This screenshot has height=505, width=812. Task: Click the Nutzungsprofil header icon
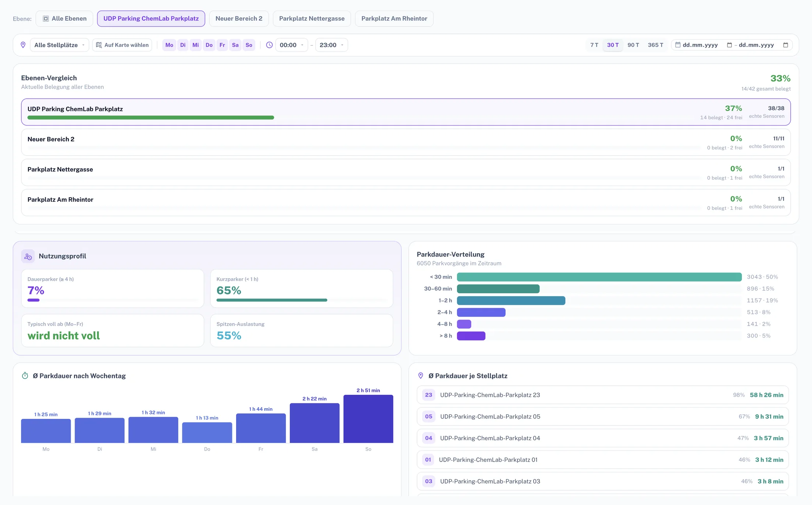[28, 256]
